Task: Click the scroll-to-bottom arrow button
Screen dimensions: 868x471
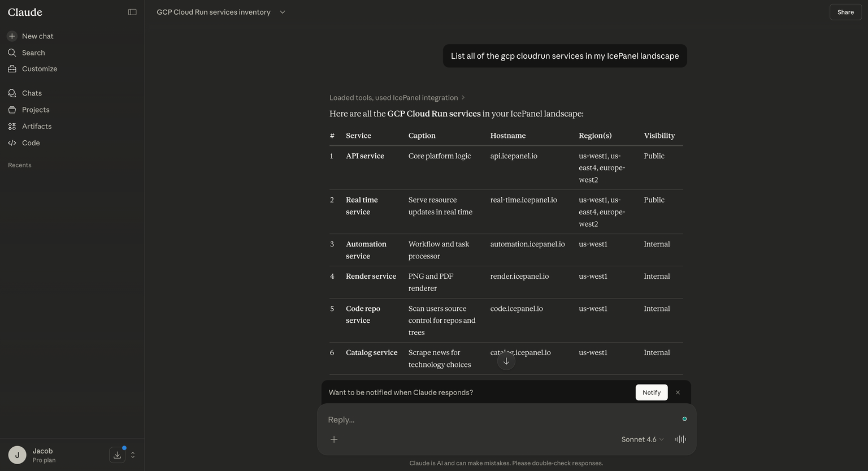Action: (x=506, y=361)
